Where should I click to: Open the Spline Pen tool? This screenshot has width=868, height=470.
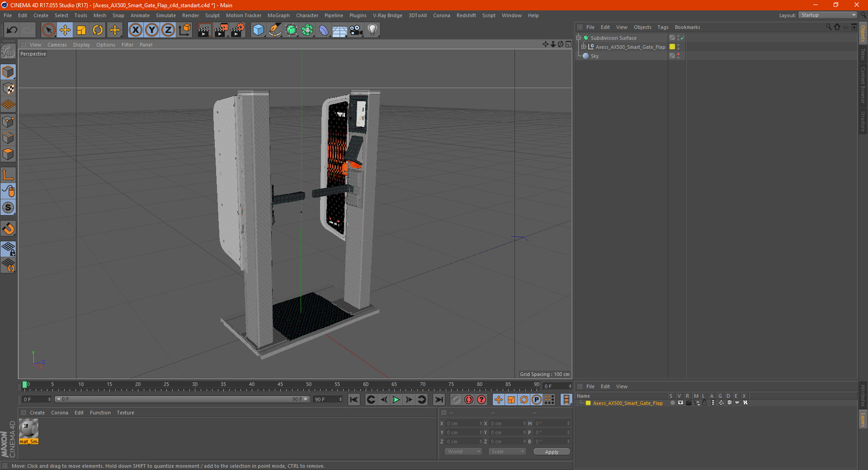(x=274, y=30)
